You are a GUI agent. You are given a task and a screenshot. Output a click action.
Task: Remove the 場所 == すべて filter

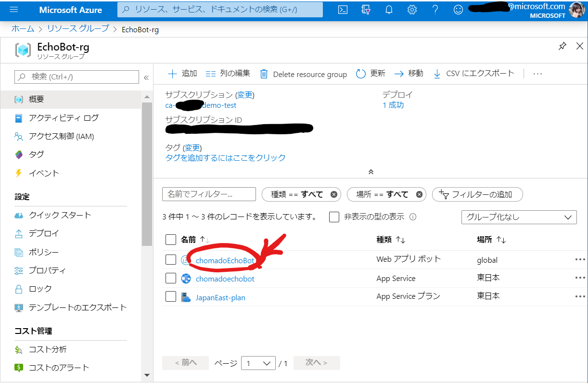[x=419, y=194]
